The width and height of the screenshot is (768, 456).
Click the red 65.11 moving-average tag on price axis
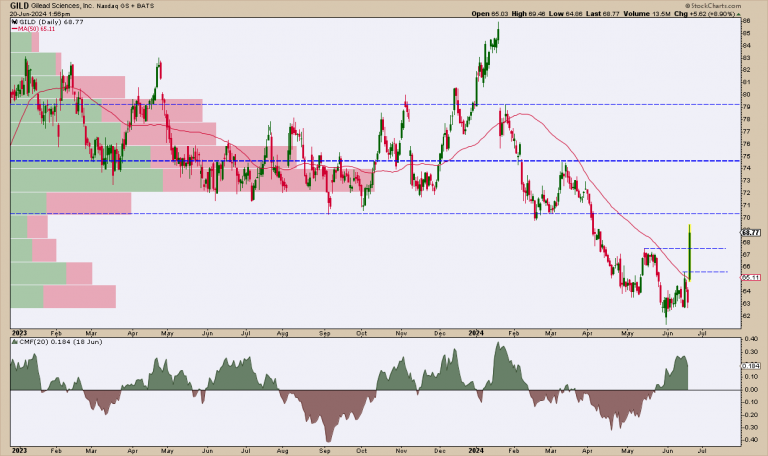tap(750, 277)
